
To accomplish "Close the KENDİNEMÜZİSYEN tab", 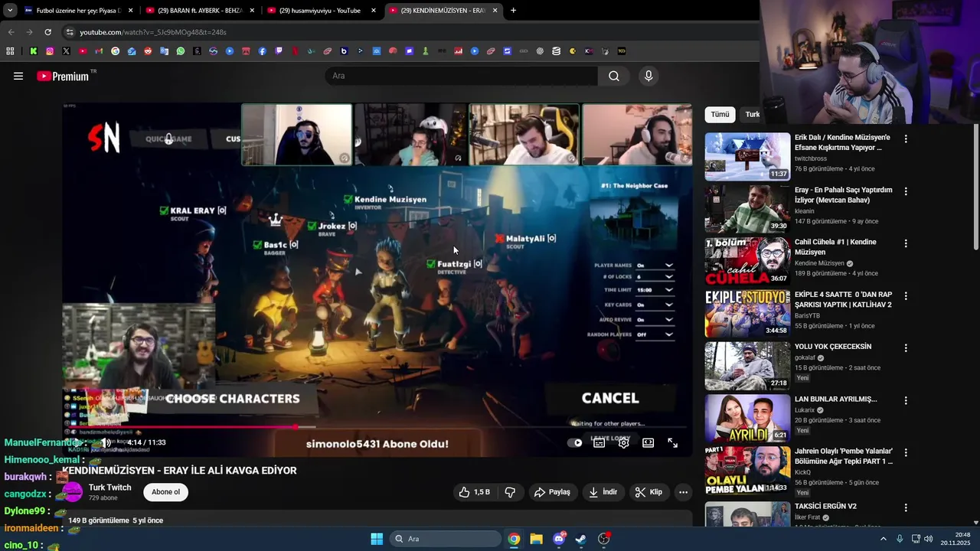I will click(495, 11).
